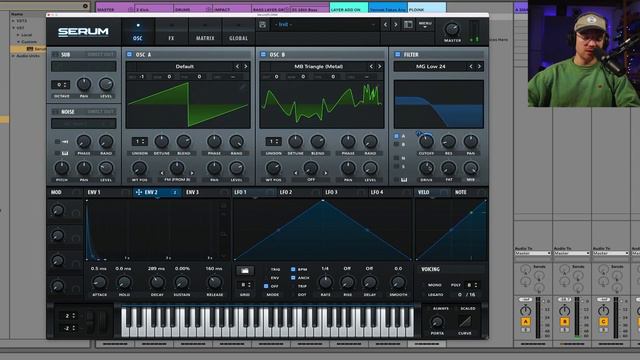Load the next Serum preset

pyautogui.click(x=396, y=25)
